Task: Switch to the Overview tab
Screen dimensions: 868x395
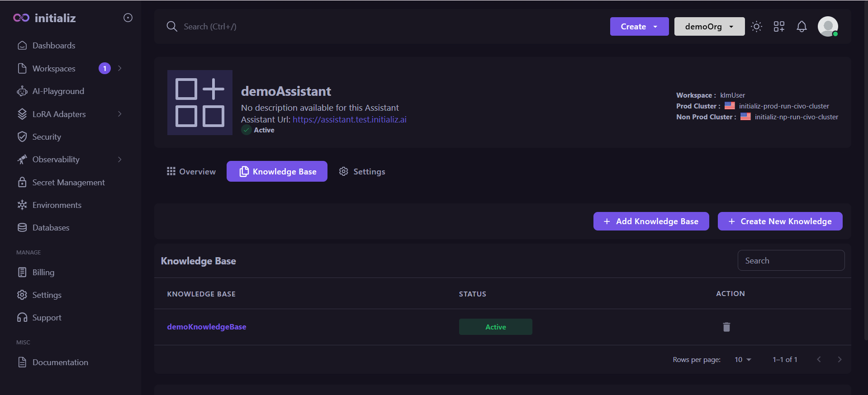Action: [191, 171]
